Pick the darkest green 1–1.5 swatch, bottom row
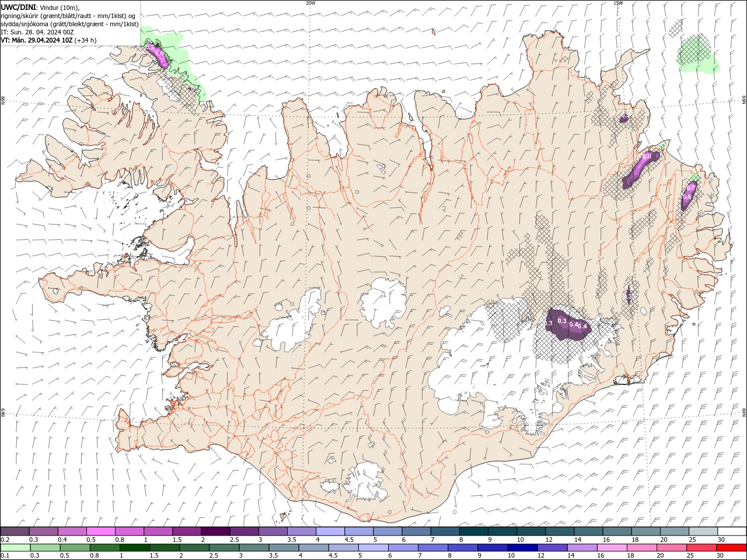This screenshot has height=560, width=747. pyautogui.click(x=134, y=548)
